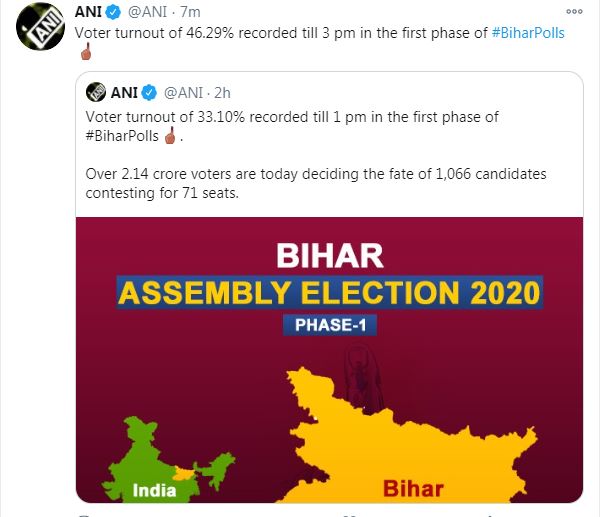This screenshot has width=611, height=517.
Task: Click the small ANI avatar in quoted tweet
Action: point(96,93)
